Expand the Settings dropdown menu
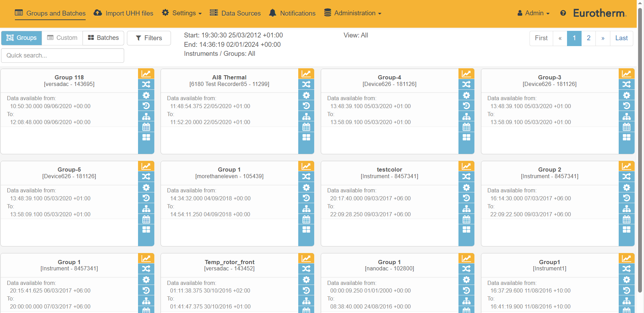 click(x=182, y=13)
